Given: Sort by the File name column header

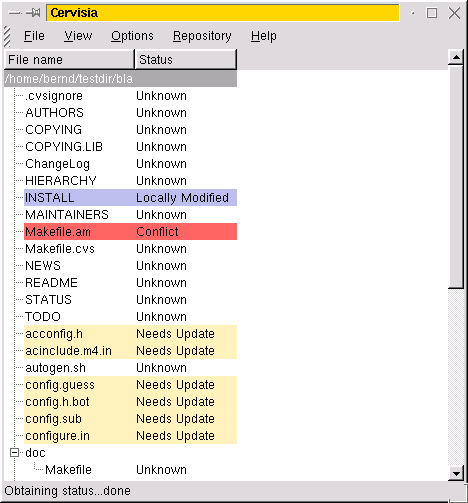Looking at the screenshot, I should coord(69,60).
